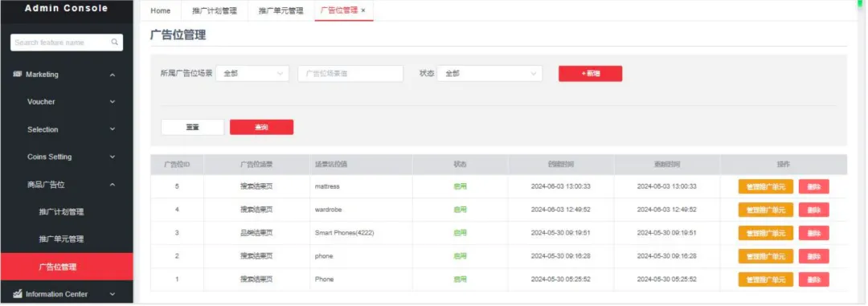This screenshot has height=306, width=868.
Task: Delete the ID 1 Phone ad slot
Action: tap(813, 279)
